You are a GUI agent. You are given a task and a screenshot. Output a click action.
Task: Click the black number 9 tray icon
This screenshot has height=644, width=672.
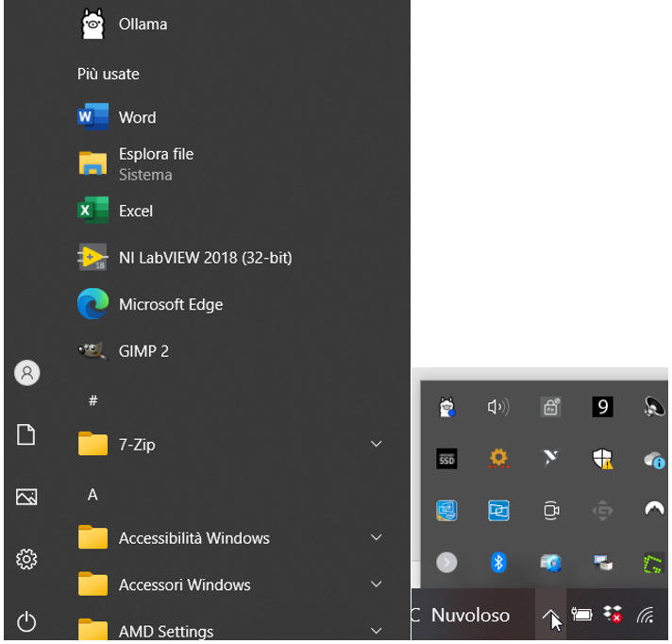point(602,407)
